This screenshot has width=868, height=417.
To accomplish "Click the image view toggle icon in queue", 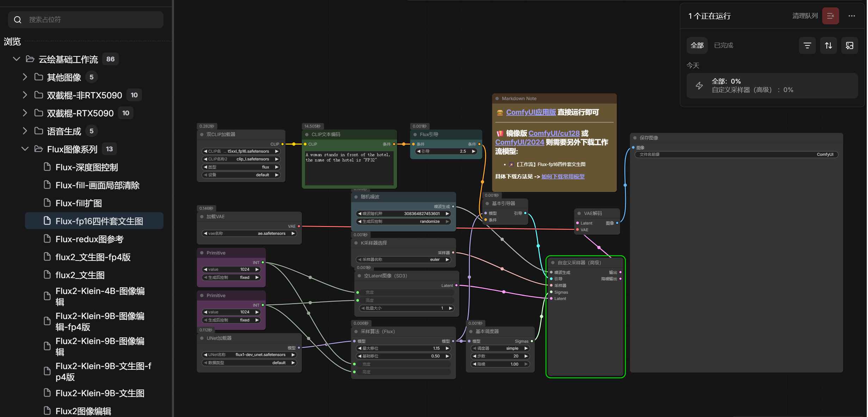I will coord(849,45).
